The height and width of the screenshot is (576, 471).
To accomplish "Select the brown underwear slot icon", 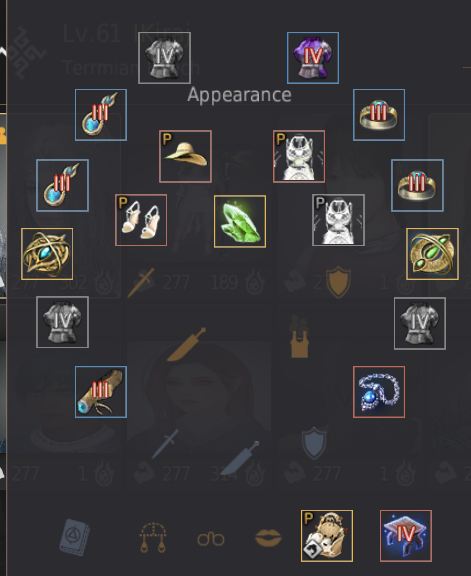I will (x=299, y=336).
